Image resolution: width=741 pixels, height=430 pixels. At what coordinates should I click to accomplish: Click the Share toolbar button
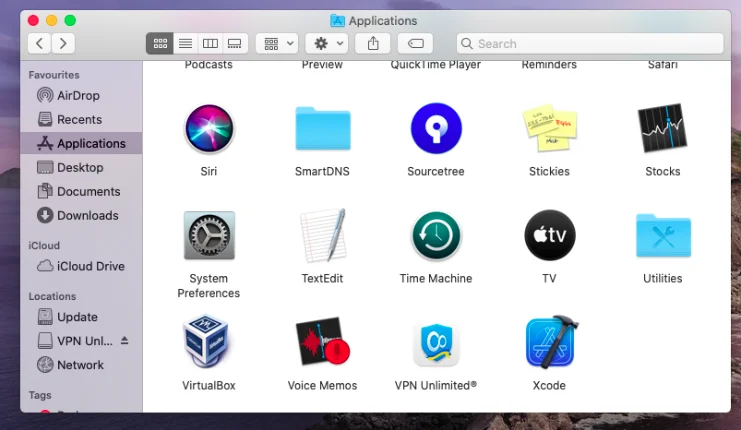click(373, 43)
